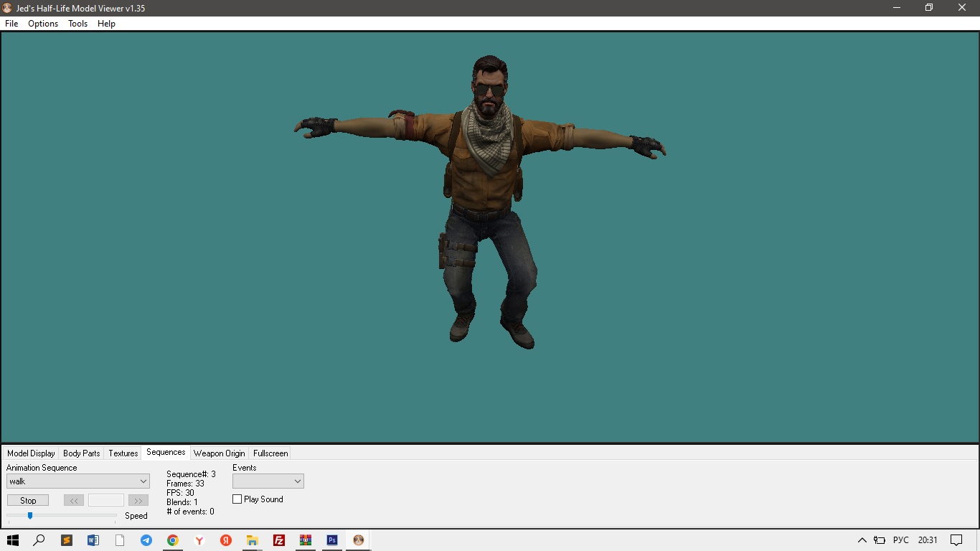The width and height of the screenshot is (980, 551).
Task: Click the Frames: 33 info text
Action: [185, 484]
